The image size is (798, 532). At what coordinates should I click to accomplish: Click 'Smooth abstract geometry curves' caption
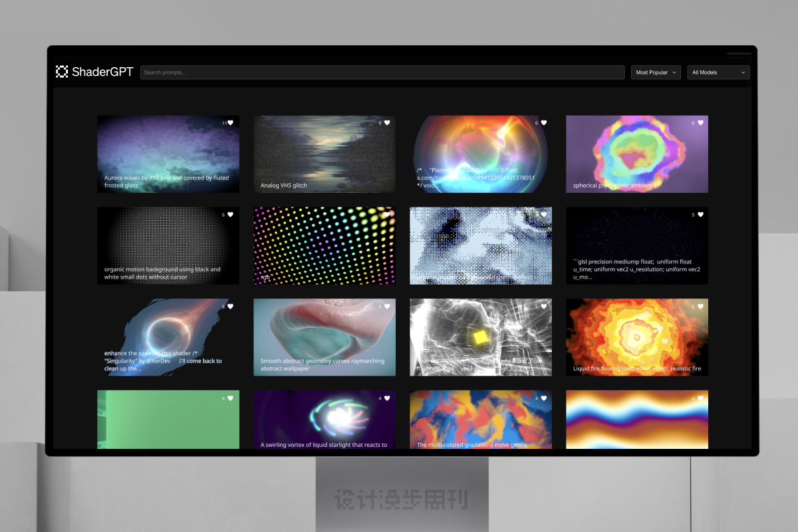pyautogui.click(x=323, y=365)
